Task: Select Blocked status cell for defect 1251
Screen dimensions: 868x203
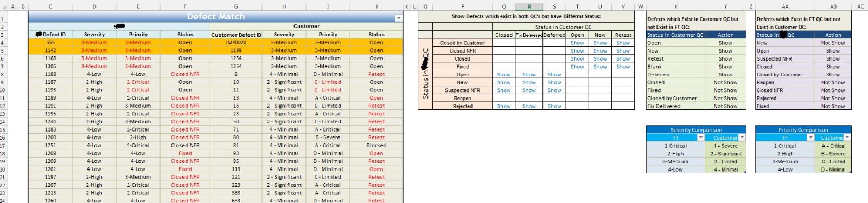Action: click(376, 145)
